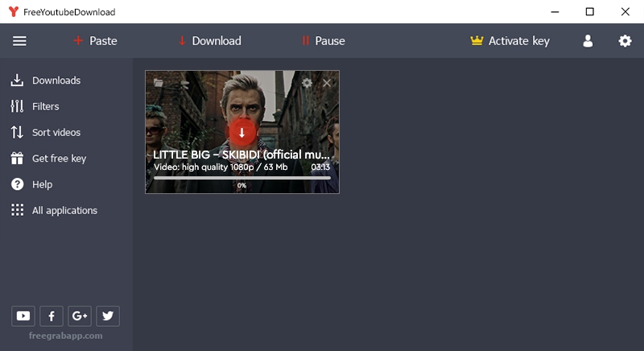
Task: Click the FreeYoutubeDownload app logo
Action: click(14, 11)
